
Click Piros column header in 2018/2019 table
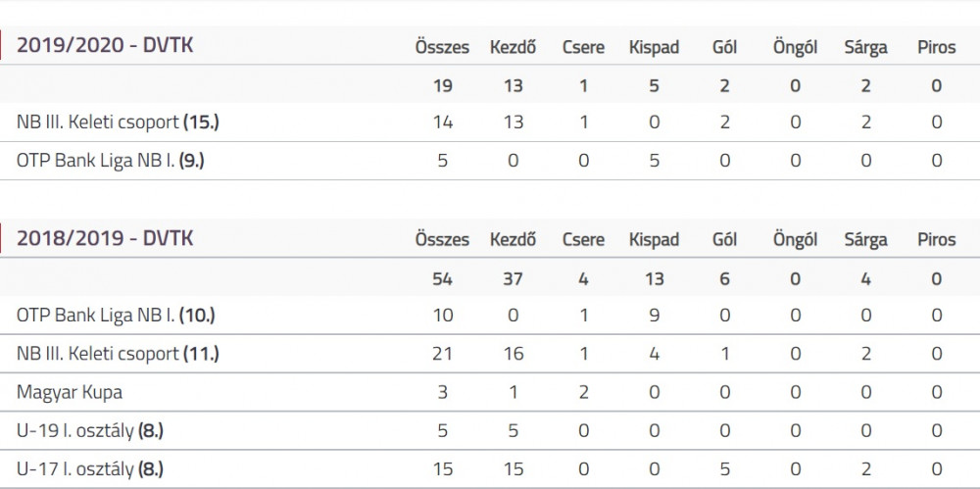936,240
